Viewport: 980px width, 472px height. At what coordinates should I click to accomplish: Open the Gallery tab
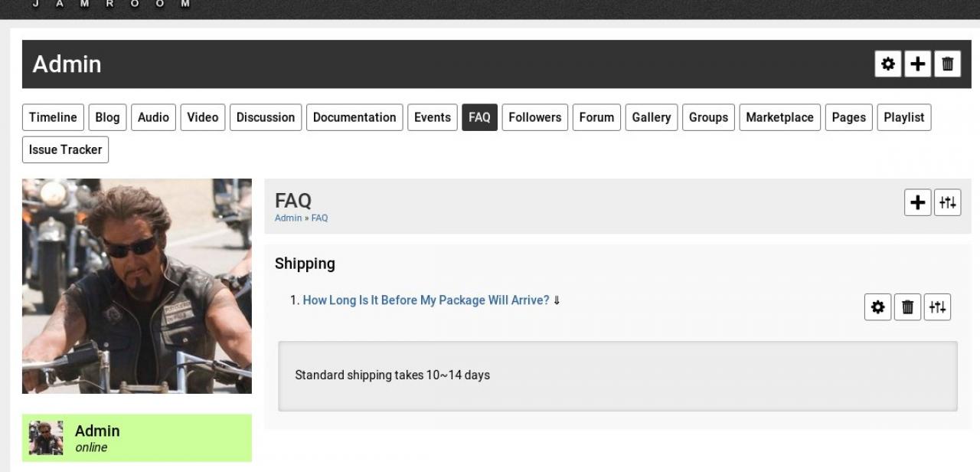(x=652, y=117)
